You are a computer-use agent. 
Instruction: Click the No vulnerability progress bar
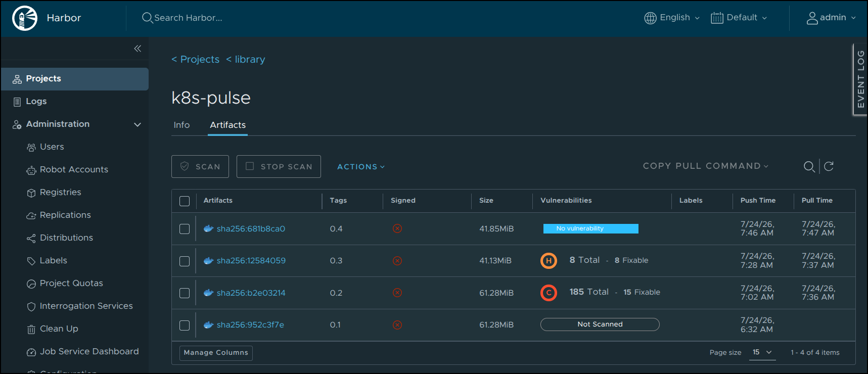[x=590, y=228]
